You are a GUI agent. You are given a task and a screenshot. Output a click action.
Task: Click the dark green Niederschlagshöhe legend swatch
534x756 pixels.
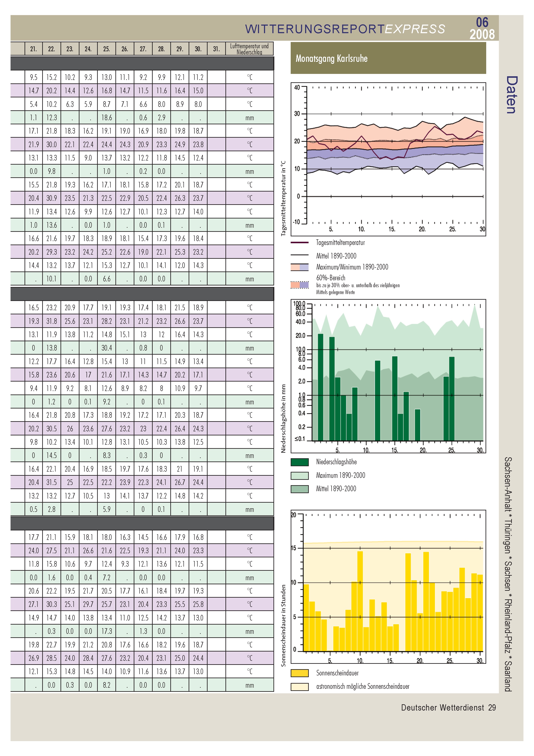[x=300, y=462]
